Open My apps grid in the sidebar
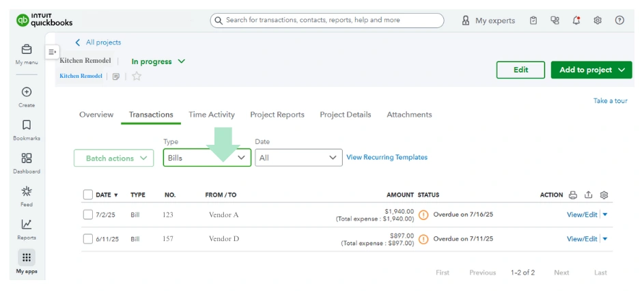644x291 pixels. [27, 258]
